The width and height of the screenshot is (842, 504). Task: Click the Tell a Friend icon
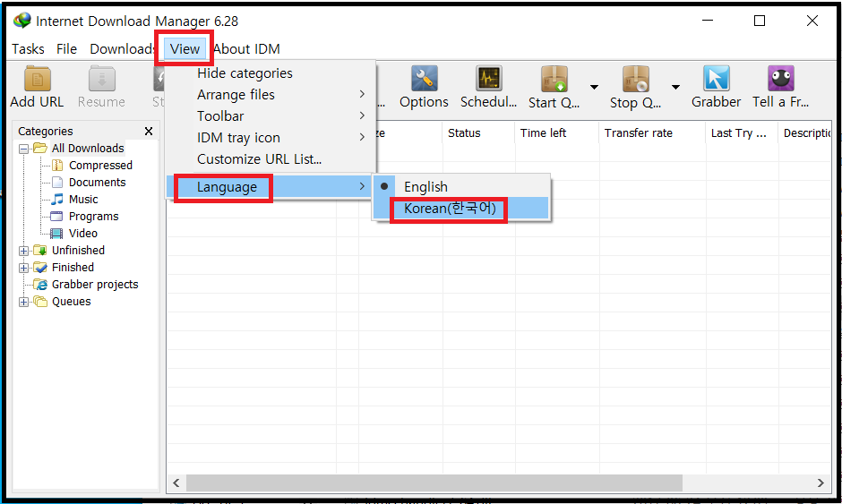tap(781, 79)
